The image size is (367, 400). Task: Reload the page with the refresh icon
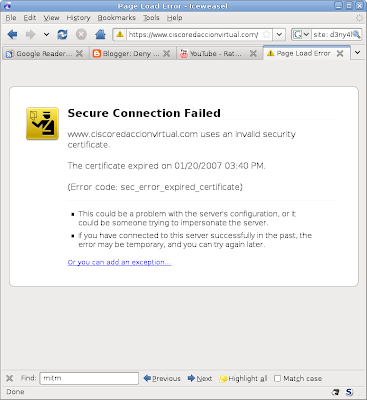[62, 34]
